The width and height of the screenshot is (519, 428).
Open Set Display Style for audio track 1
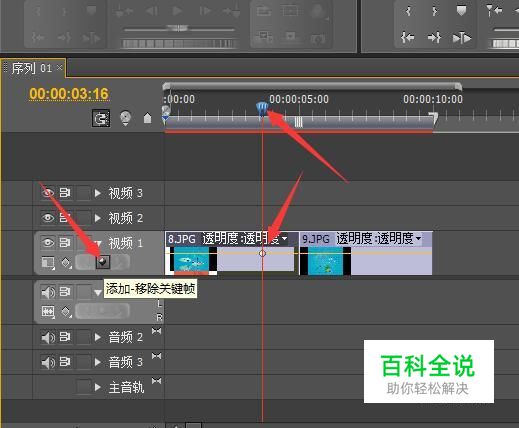[48, 312]
